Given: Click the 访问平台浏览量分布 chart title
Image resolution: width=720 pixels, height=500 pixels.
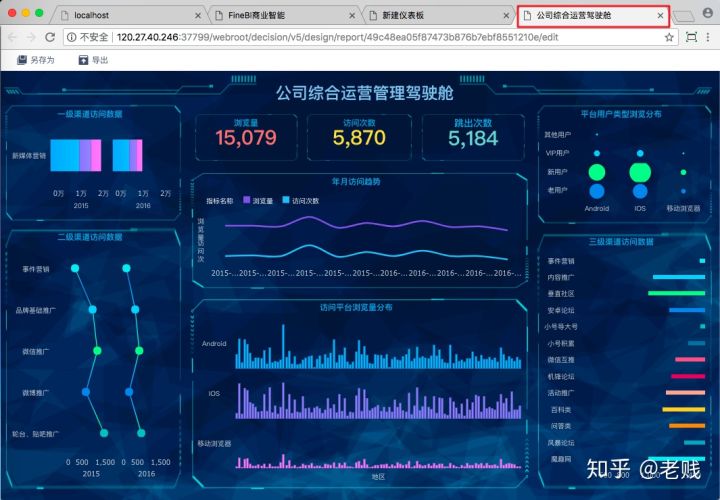Looking at the screenshot, I should 356,307.
